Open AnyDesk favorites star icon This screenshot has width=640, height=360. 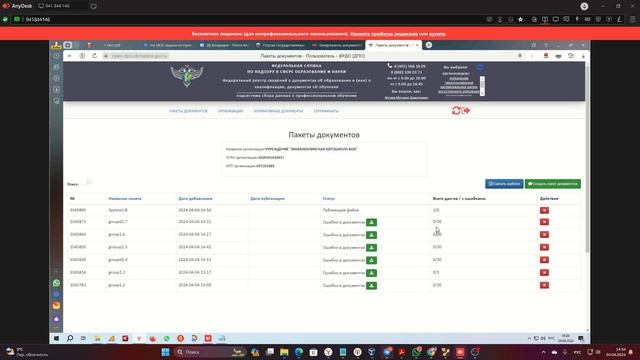pyautogui.click(x=520, y=20)
